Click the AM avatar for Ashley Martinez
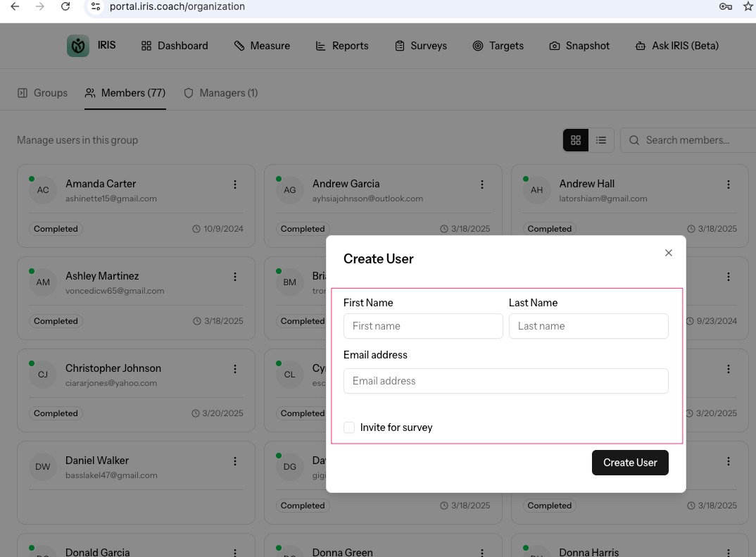756x557 pixels. pyautogui.click(x=43, y=282)
